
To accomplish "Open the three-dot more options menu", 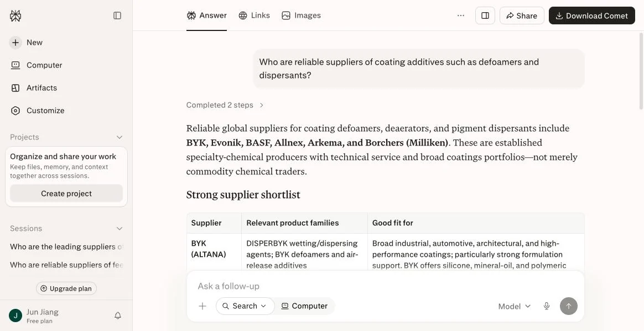I will [461, 15].
